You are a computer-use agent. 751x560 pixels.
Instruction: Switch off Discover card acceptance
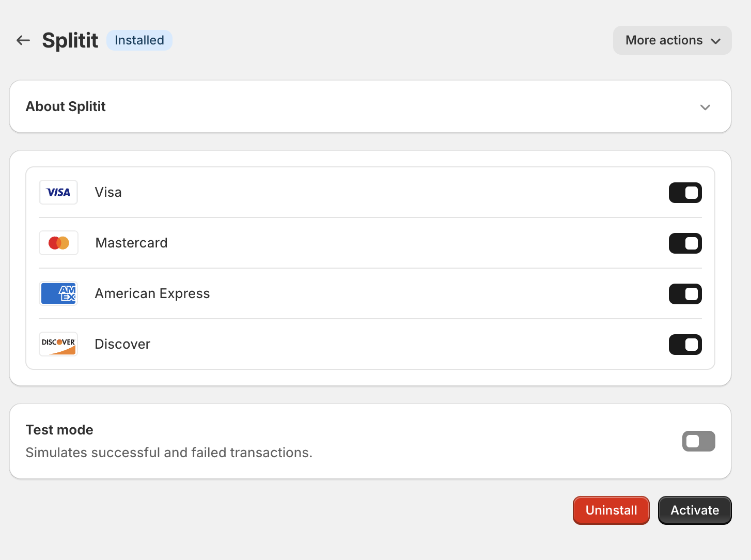click(x=685, y=345)
